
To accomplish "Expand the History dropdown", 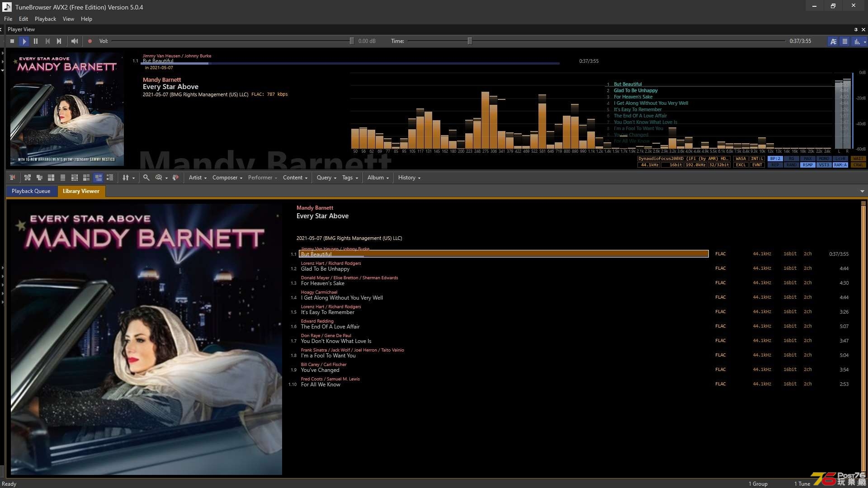I will [x=409, y=178].
